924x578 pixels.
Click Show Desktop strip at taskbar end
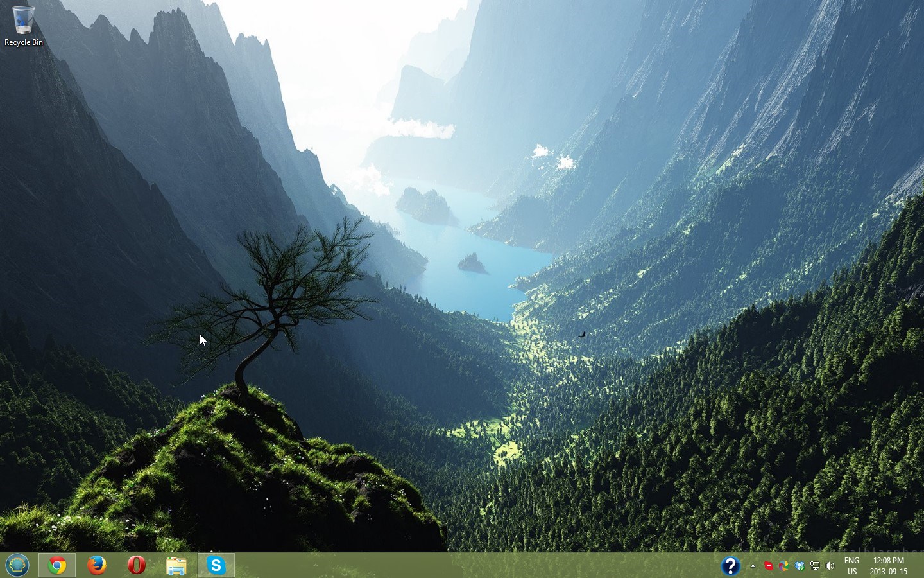click(921, 566)
